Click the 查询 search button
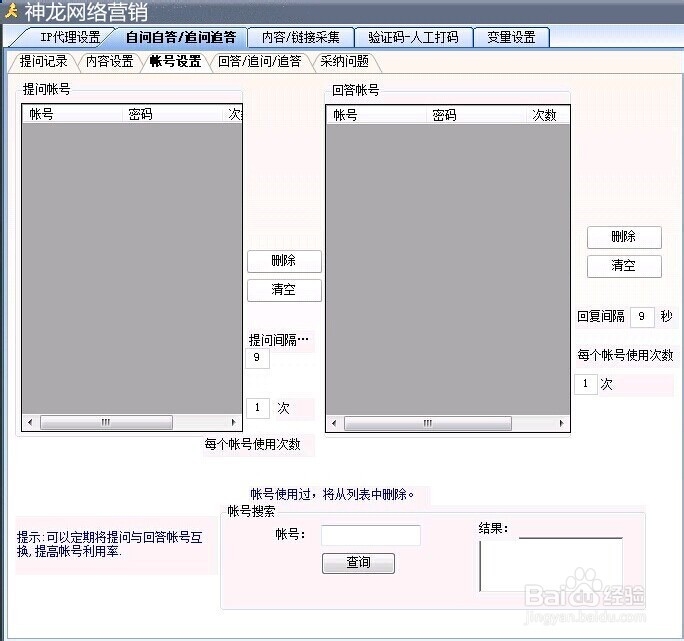The image size is (684, 641). click(x=358, y=563)
